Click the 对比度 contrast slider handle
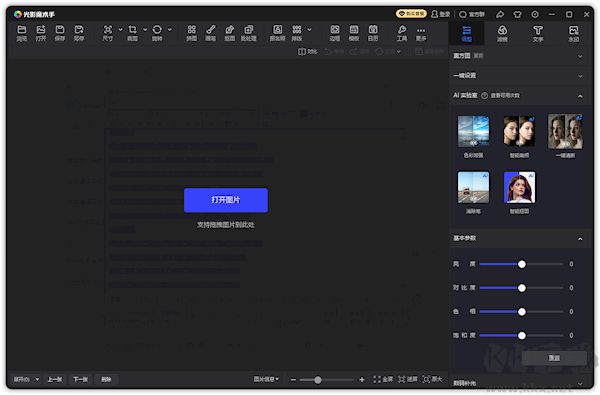 [x=522, y=288]
